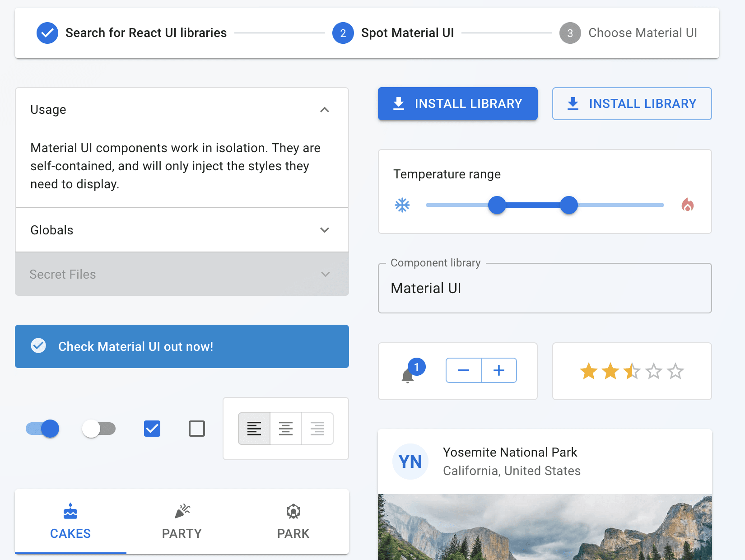Click the YN avatar circle
Image resolution: width=745 pixels, height=560 pixels.
[410, 462]
